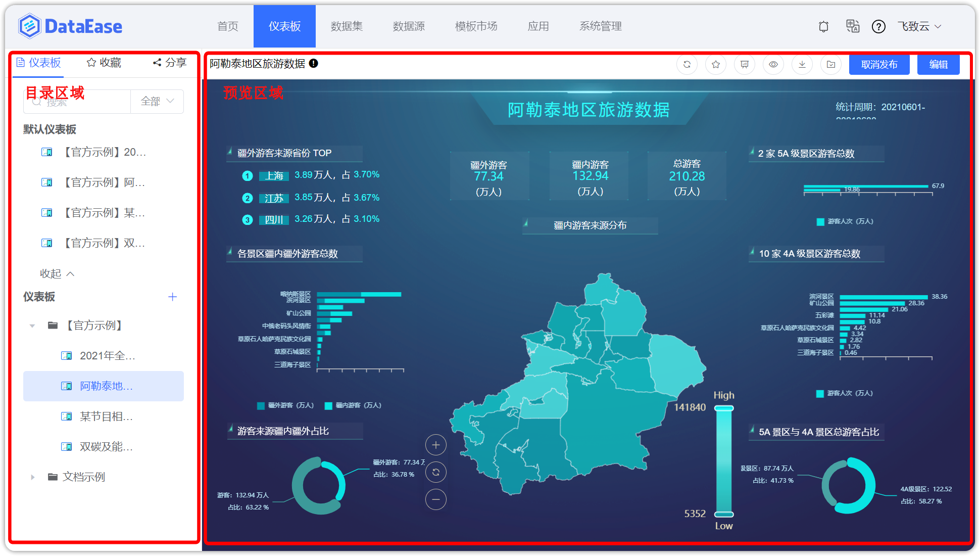
Task: Open help via the question mark icon
Action: [x=879, y=26]
